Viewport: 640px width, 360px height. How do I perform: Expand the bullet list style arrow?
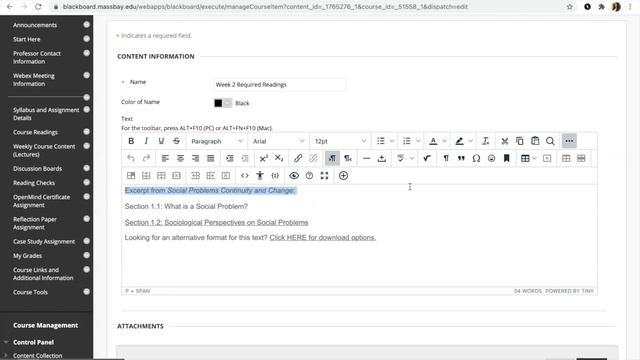coord(392,141)
